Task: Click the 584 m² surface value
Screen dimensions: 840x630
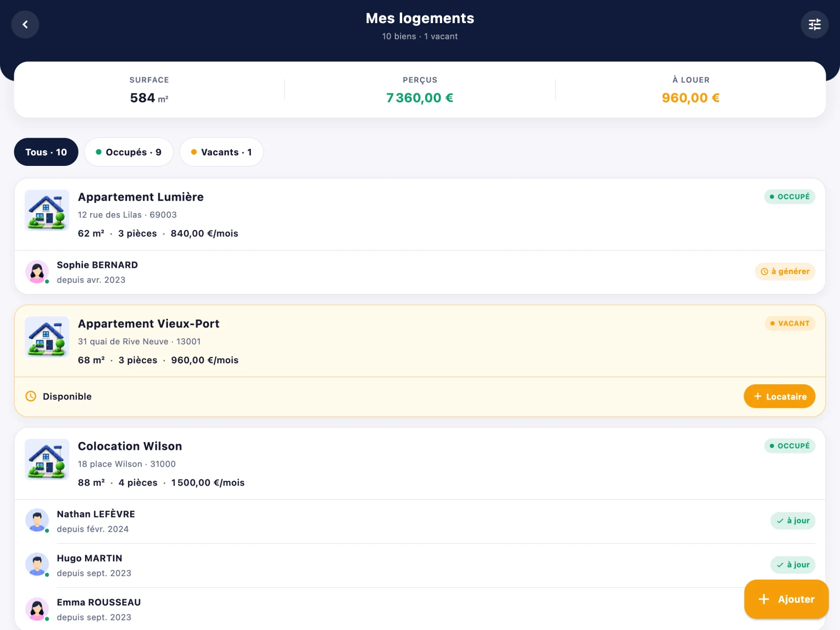Action: click(149, 98)
